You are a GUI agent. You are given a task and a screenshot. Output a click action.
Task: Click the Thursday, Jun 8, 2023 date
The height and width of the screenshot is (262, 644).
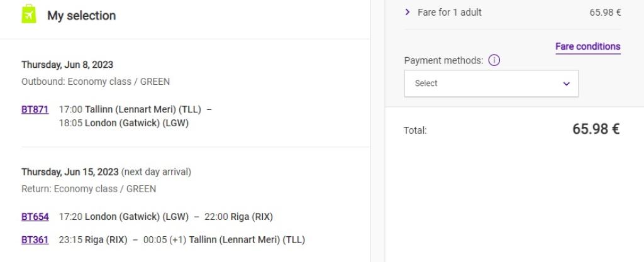[x=67, y=65]
